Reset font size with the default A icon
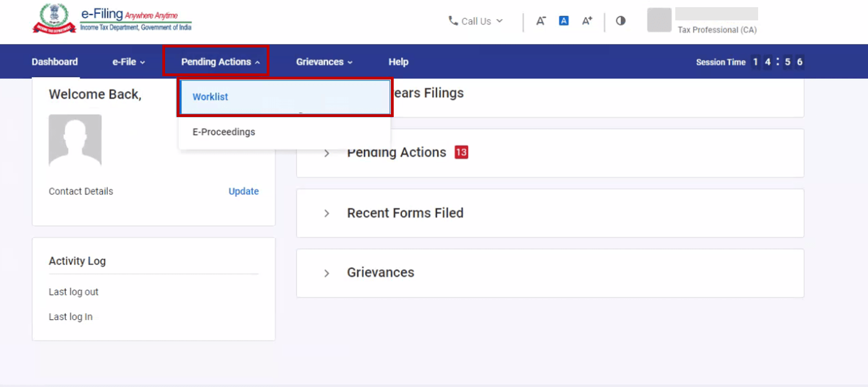This screenshot has height=387, width=868. [564, 21]
